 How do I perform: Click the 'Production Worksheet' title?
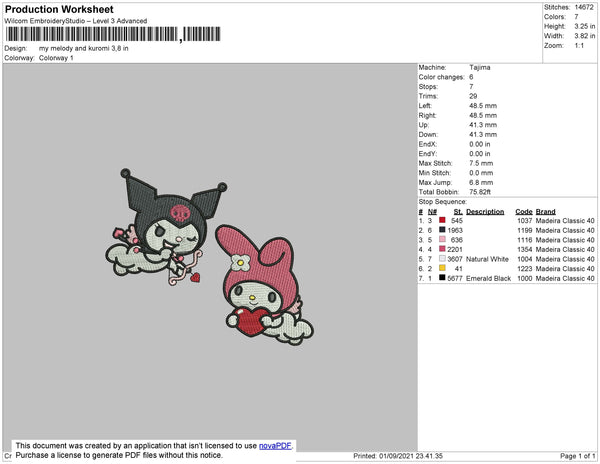point(59,10)
